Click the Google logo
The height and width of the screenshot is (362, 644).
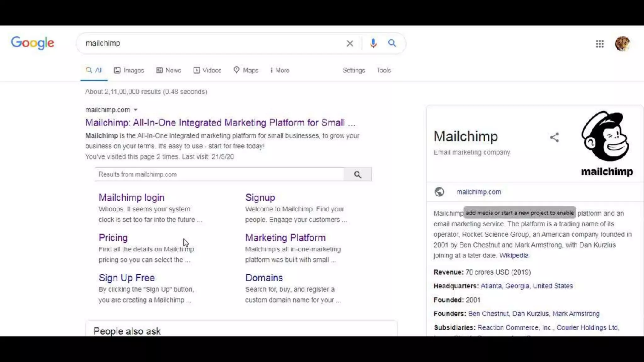click(32, 43)
